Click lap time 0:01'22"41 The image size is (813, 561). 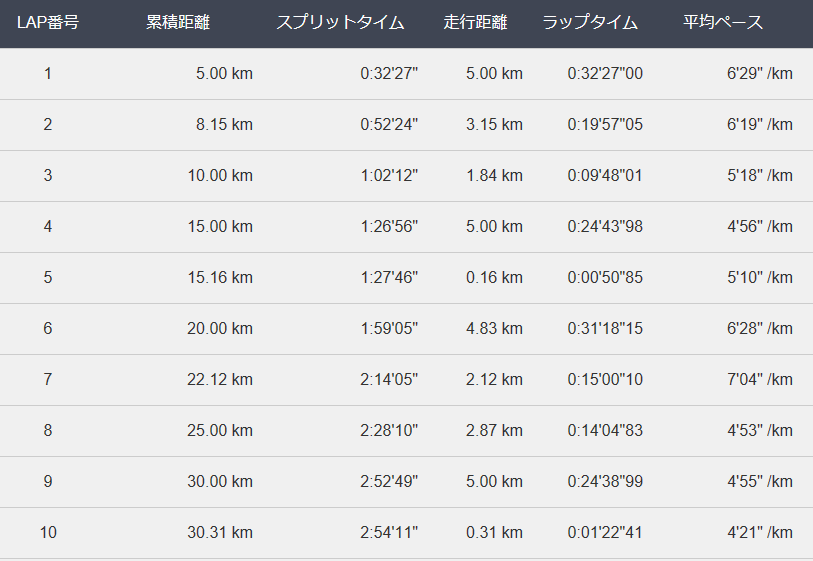pyautogui.click(x=605, y=532)
